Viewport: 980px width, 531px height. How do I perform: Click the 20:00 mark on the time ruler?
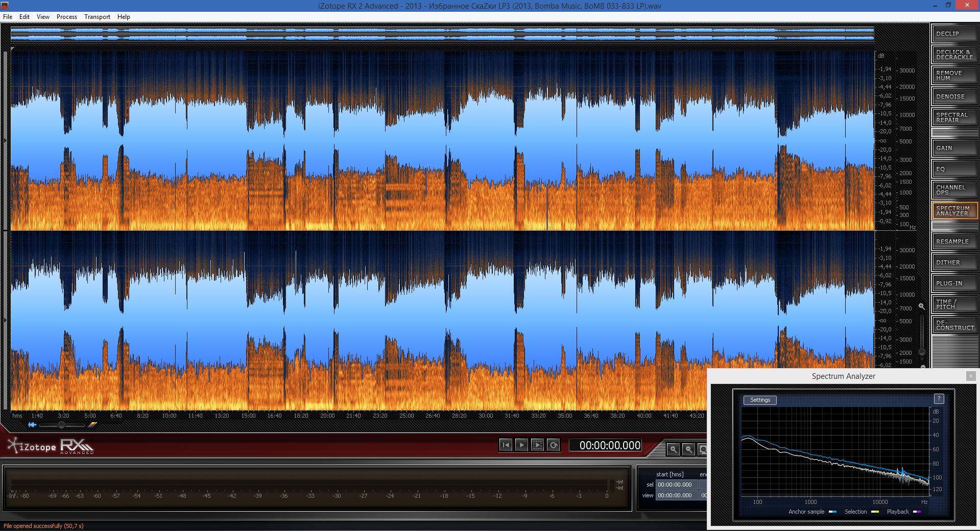(327, 416)
